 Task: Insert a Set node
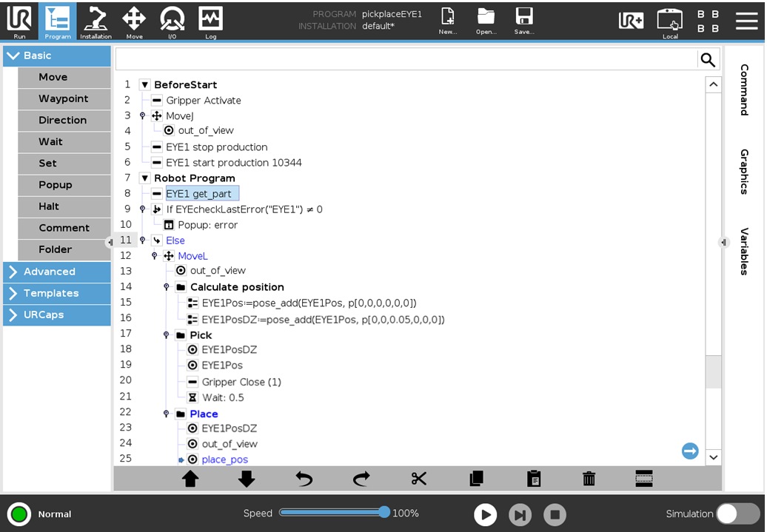pyautogui.click(x=64, y=164)
